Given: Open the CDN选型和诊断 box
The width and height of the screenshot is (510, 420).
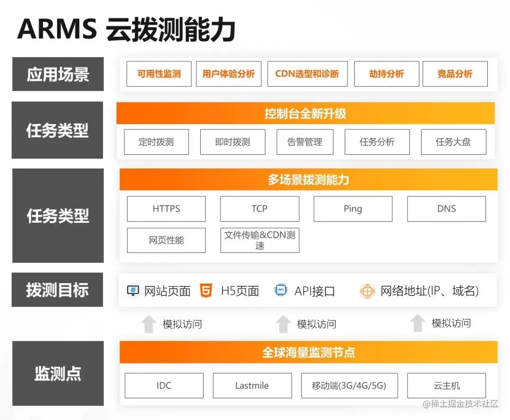Looking at the screenshot, I should [x=307, y=74].
